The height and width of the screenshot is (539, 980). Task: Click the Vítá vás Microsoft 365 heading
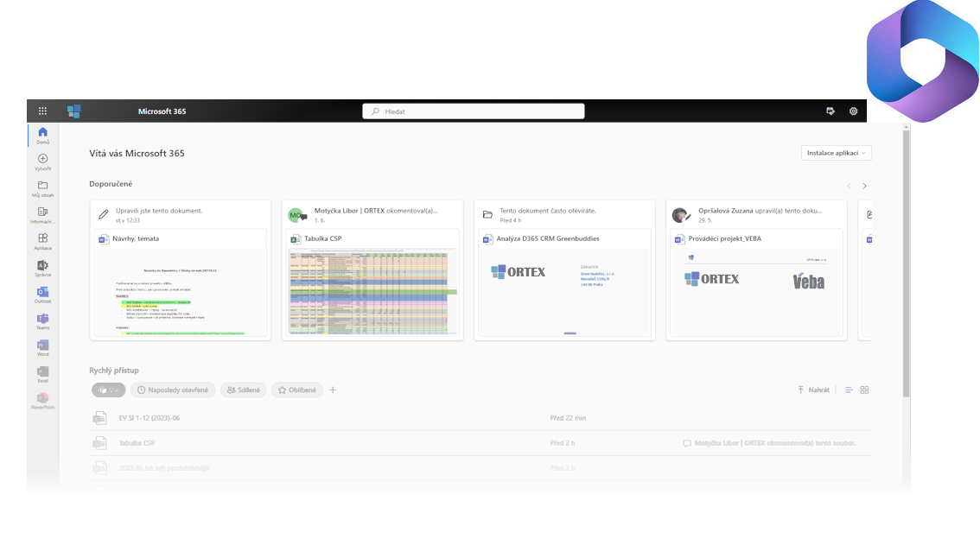pyautogui.click(x=137, y=153)
